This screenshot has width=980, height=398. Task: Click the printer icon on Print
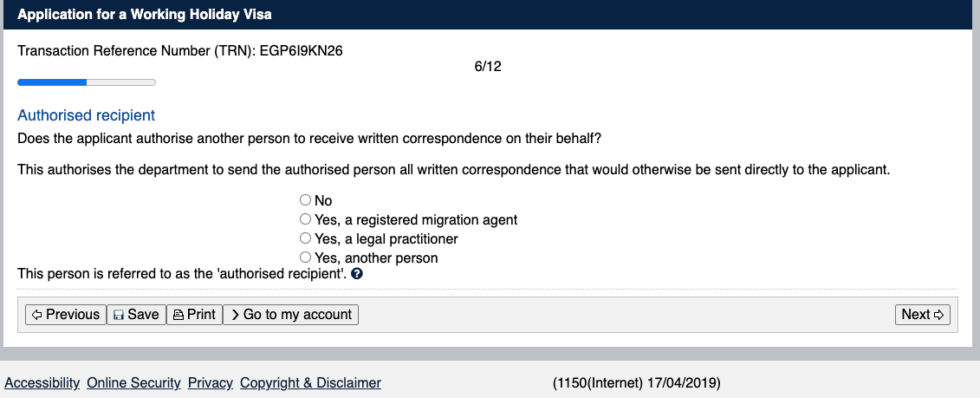pos(178,315)
